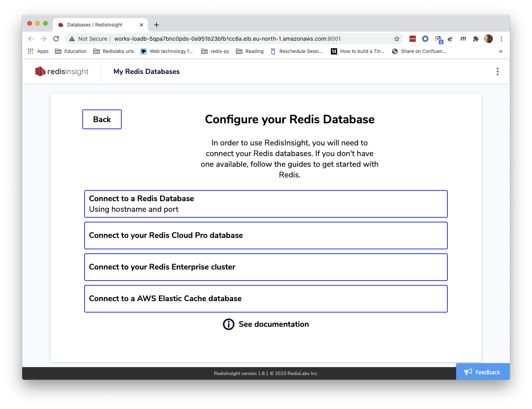Open the Education bookmarks folder
Image resolution: width=532 pixels, height=409 pixels.
point(71,51)
